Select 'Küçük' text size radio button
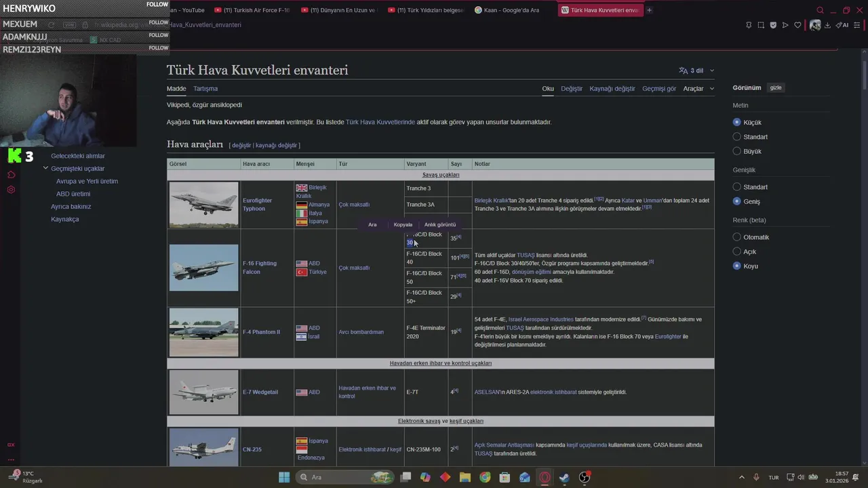Image resolution: width=868 pixels, height=488 pixels. [737, 123]
